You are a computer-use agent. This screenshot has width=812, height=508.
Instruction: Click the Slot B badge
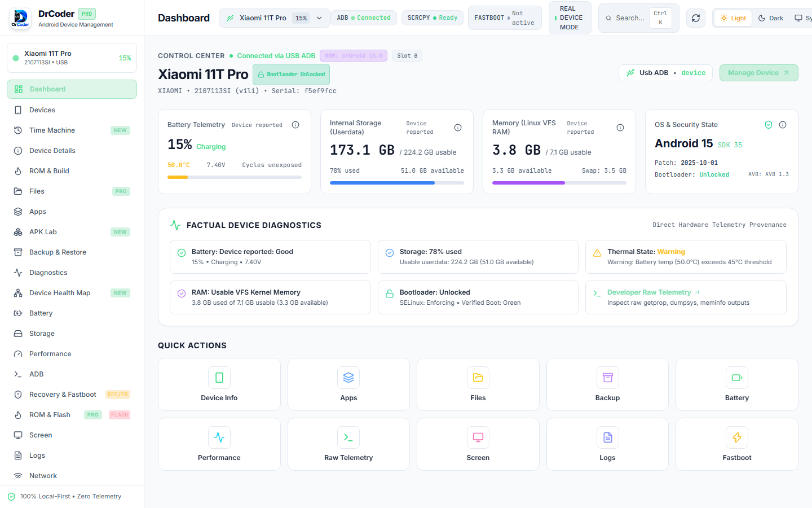tap(407, 56)
